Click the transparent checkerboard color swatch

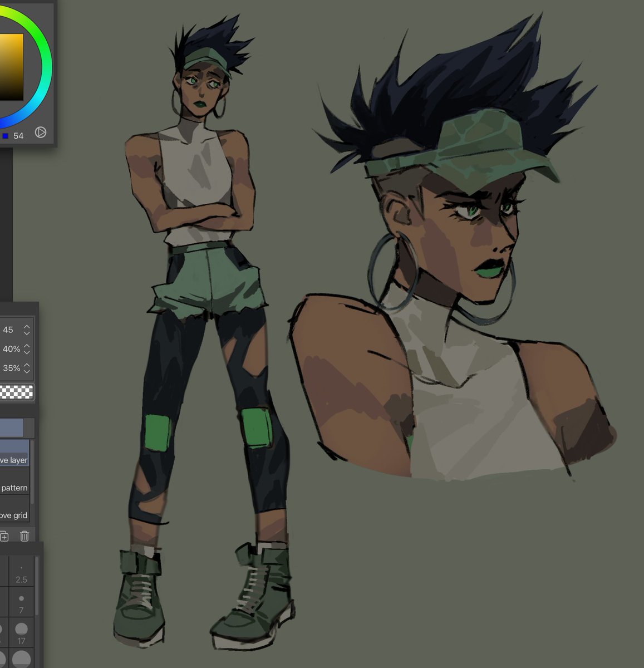(16, 392)
